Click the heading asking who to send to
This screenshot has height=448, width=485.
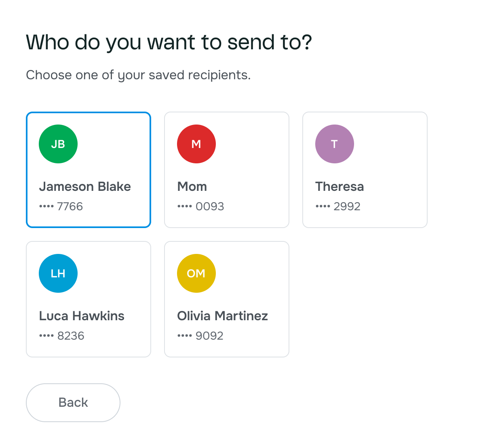(x=169, y=41)
